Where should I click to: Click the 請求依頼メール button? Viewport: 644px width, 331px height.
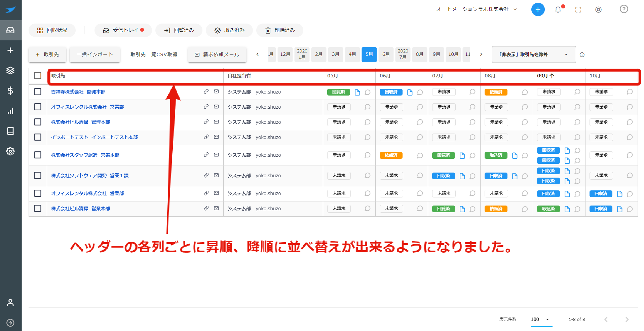(217, 54)
